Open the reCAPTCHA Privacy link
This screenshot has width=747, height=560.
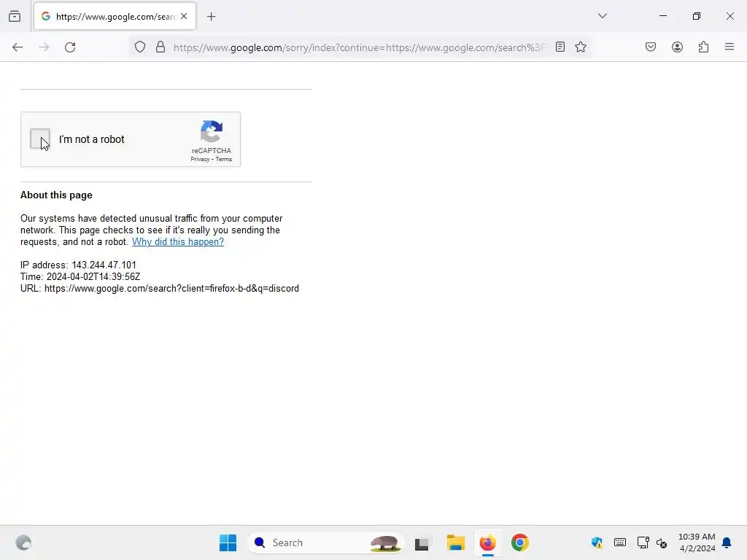pyautogui.click(x=200, y=159)
